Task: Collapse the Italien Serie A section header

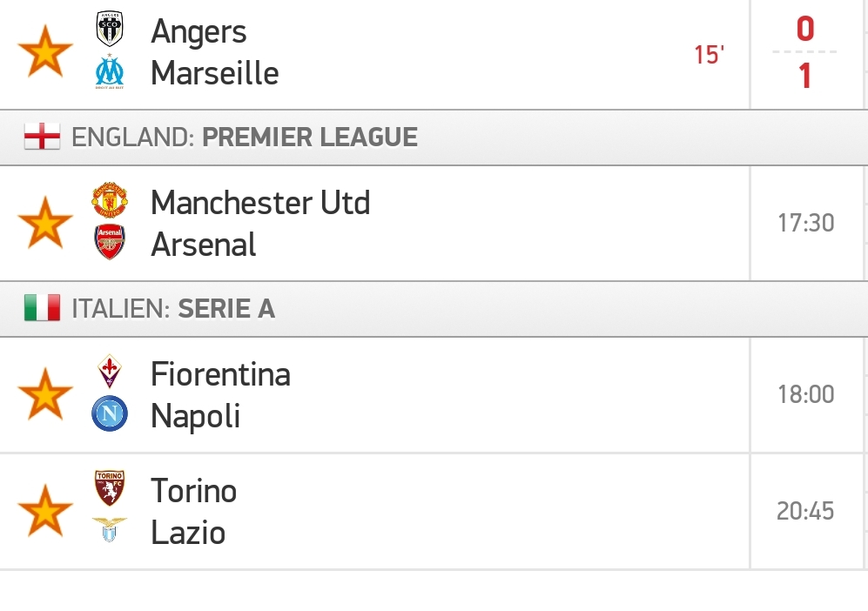Action: point(434,309)
